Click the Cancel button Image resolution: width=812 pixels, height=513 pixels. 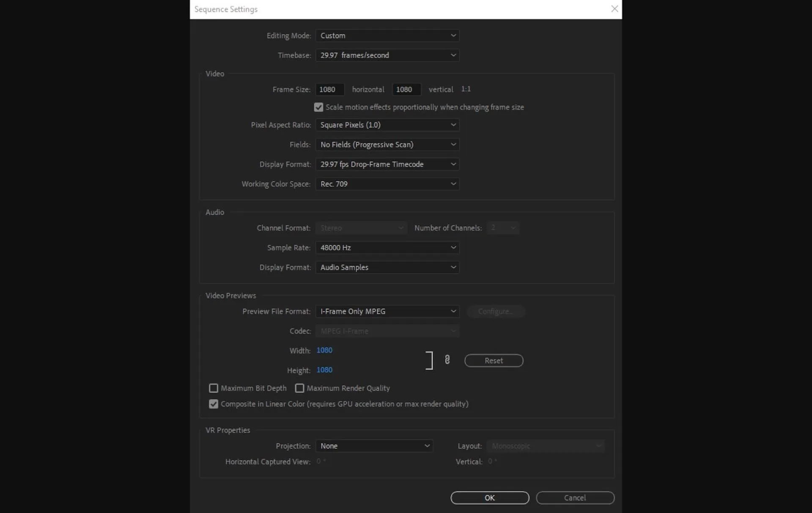(x=575, y=497)
